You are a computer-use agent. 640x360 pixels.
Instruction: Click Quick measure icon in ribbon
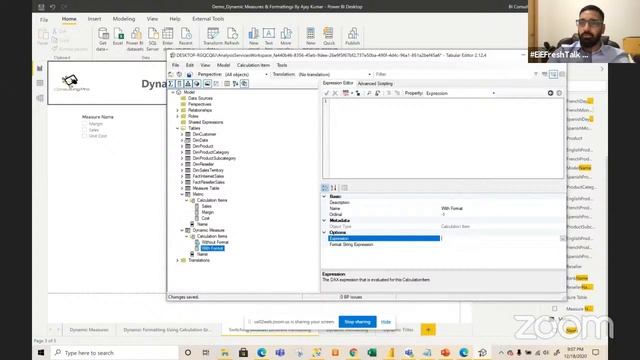coord(329,37)
